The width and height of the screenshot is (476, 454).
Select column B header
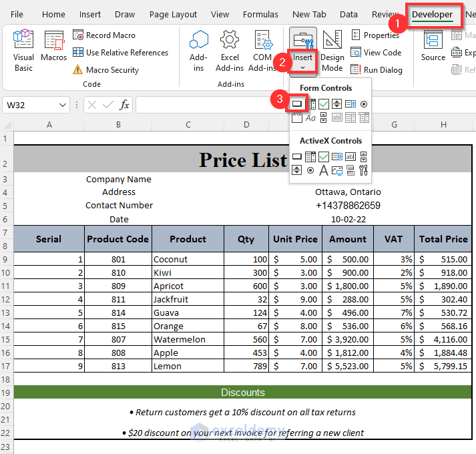pos(118,124)
